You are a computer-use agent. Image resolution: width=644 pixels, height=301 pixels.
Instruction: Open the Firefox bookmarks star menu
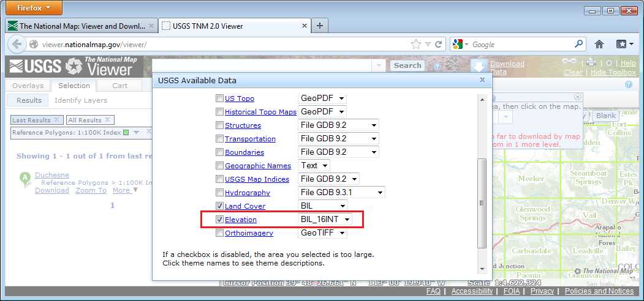click(624, 44)
